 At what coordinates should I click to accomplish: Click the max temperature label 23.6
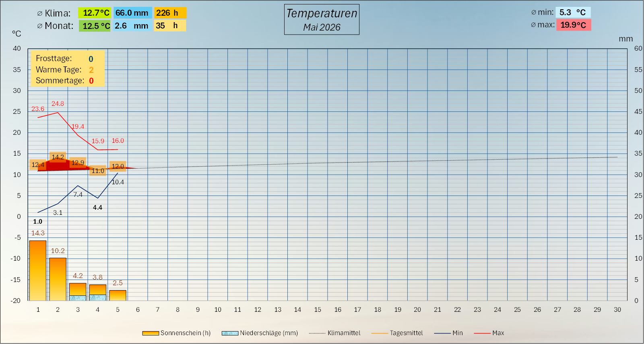pyautogui.click(x=38, y=109)
